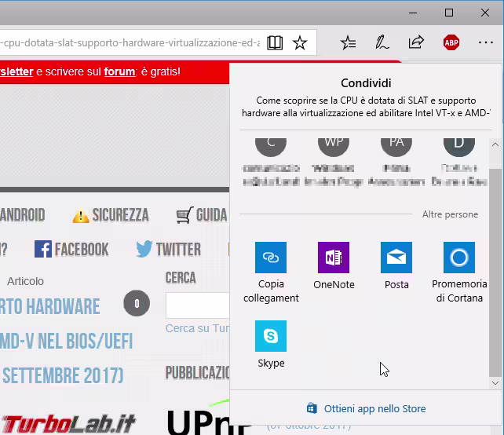Click article title RTO HARDWARE heading

tap(49, 306)
